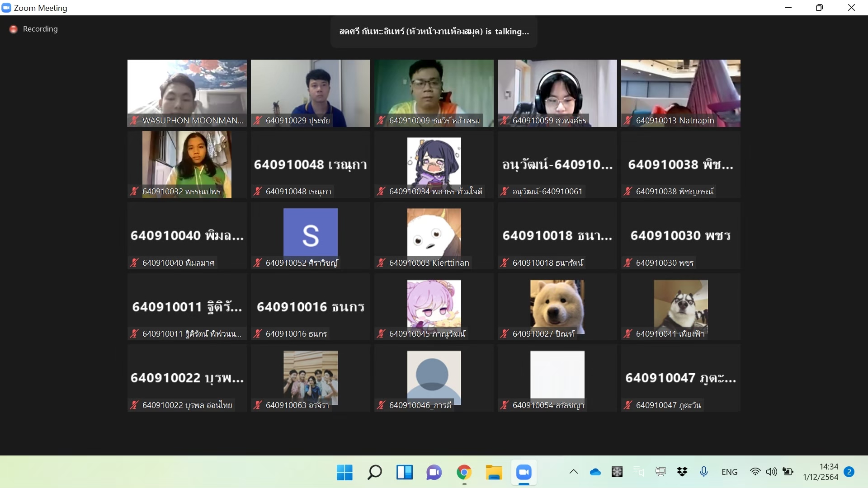Click the microphone tray icon
The image size is (868, 488).
click(704, 472)
